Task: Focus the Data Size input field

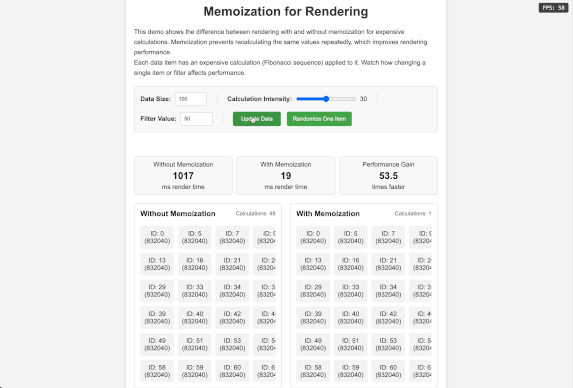Action: point(191,99)
